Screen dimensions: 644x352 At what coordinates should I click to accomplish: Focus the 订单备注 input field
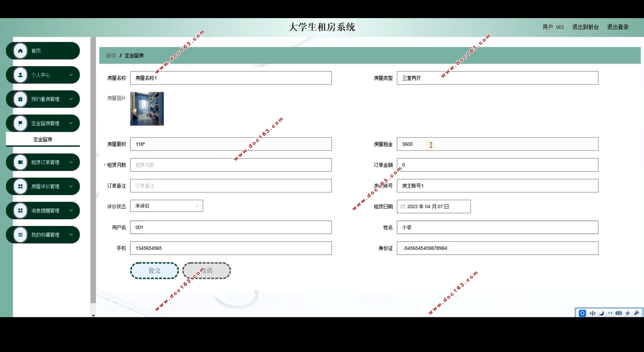click(x=231, y=186)
